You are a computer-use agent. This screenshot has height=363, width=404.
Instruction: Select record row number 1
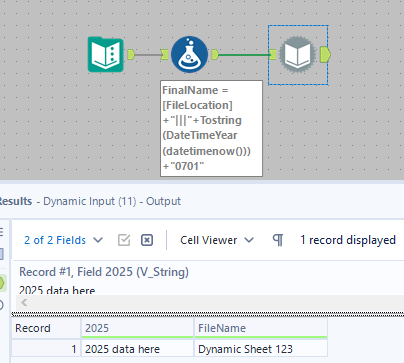pos(46,349)
